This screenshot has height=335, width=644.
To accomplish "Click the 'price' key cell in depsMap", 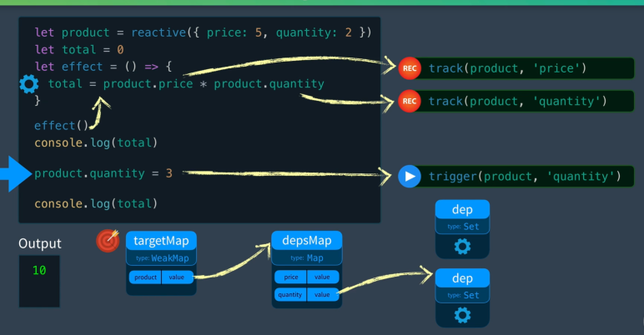I will click(x=291, y=277).
